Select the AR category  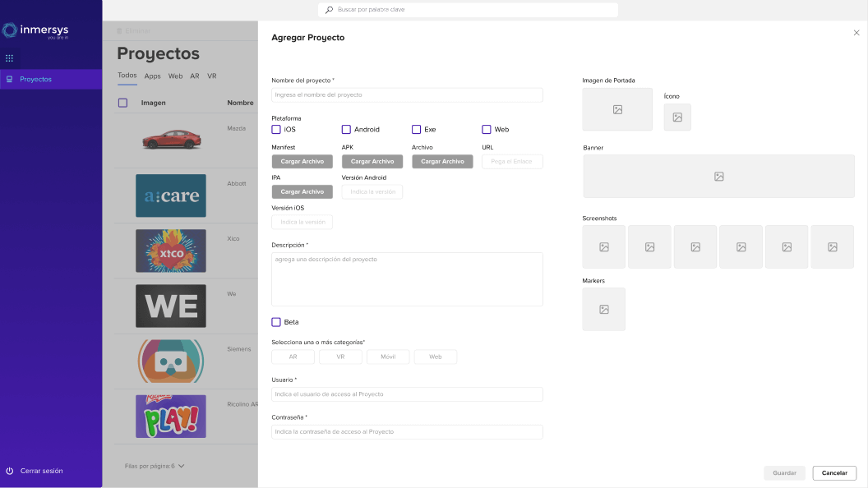(293, 357)
